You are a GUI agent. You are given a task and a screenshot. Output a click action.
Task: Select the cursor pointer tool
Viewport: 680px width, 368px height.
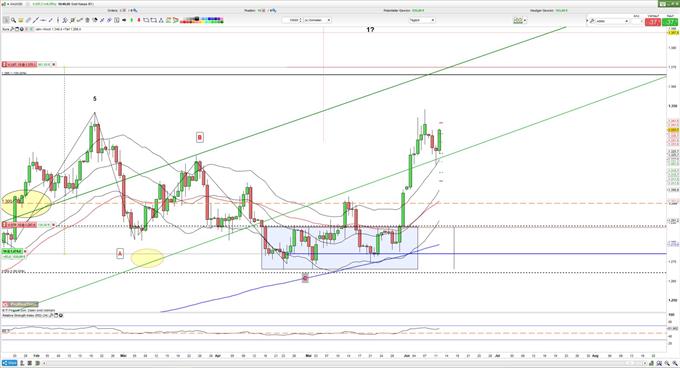pyautogui.click(x=5, y=20)
